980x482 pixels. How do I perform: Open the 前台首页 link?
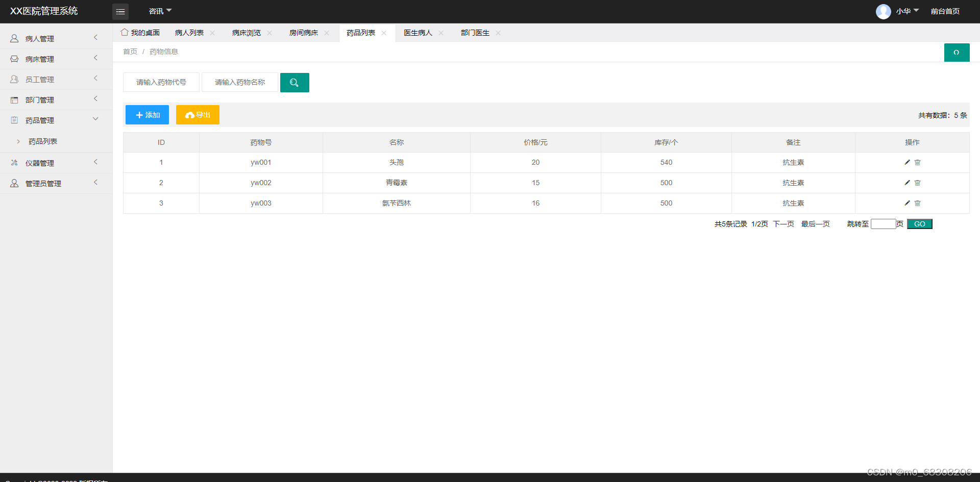click(x=945, y=11)
